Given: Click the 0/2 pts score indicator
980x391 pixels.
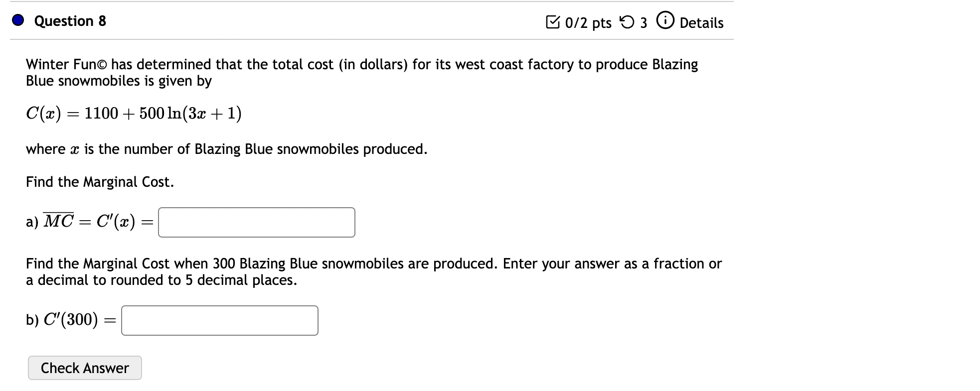Looking at the screenshot, I should pos(588,22).
